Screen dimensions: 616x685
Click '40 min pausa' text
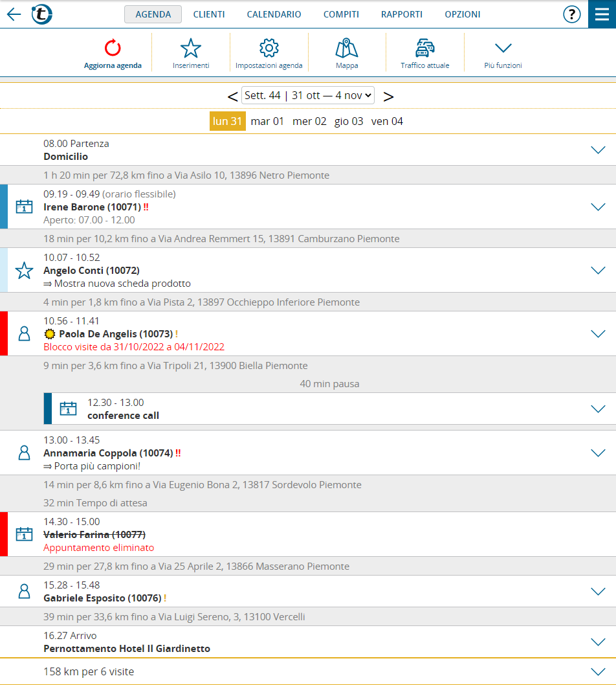[x=329, y=384]
